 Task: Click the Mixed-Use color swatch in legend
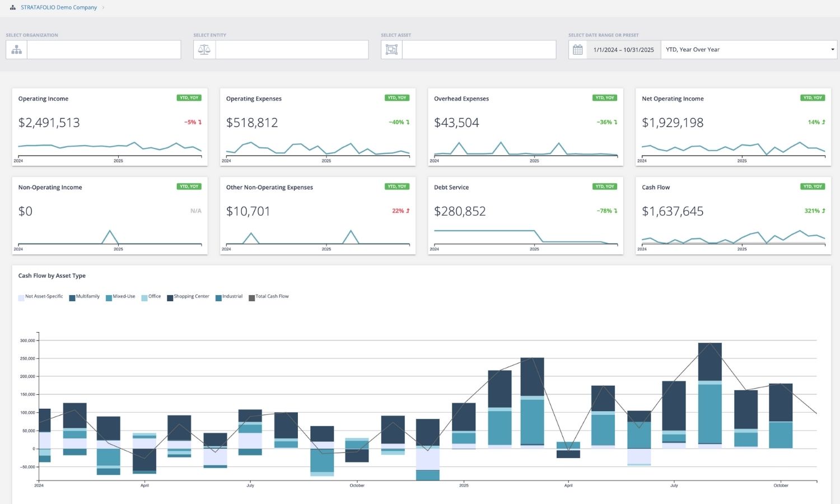(109, 298)
